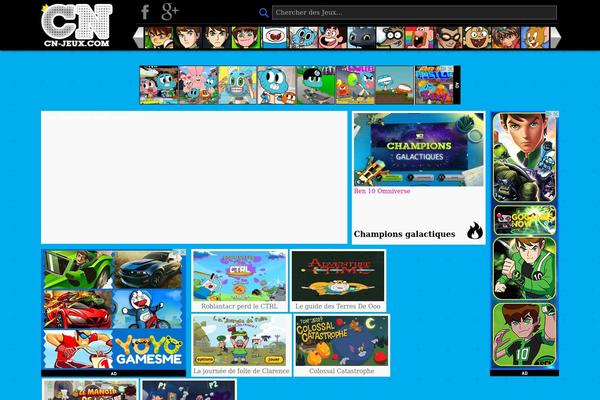Click the flame hot-game icon

coord(475,231)
